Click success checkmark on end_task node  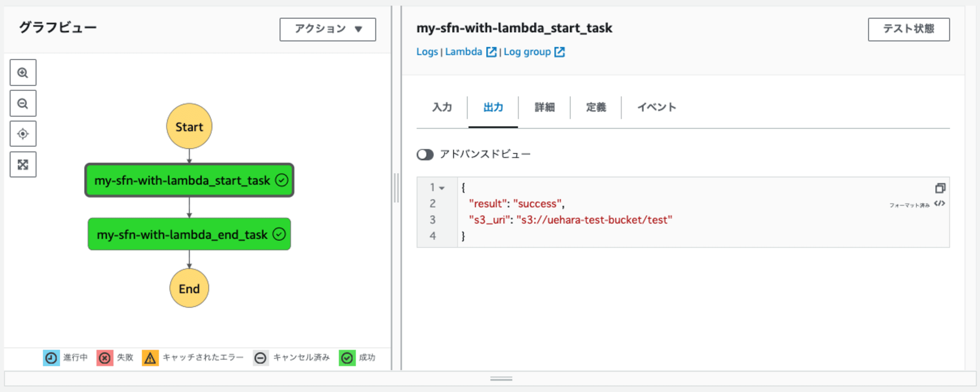pyautogui.click(x=279, y=234)
